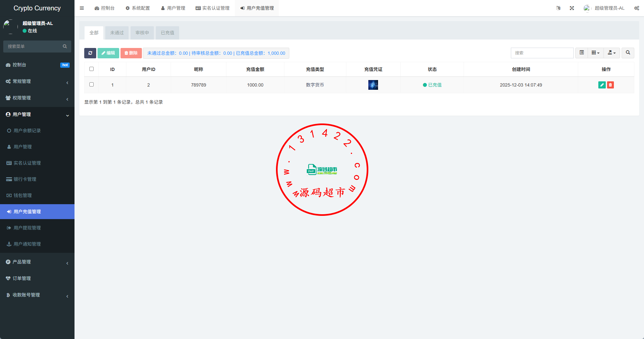Viewport: 644px width, 339px height.
Task: Click the table 搜索 input field
Action: tap(542, 53)
